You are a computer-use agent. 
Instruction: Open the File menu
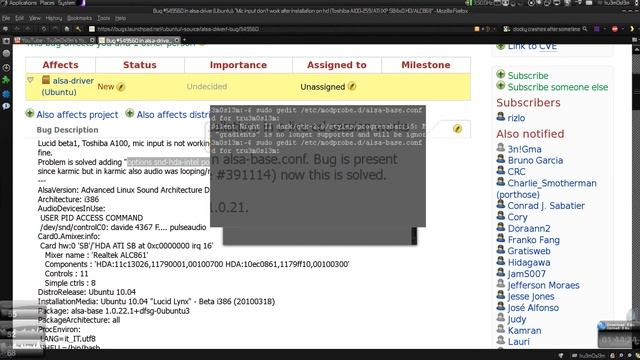(x=6, y=18)
